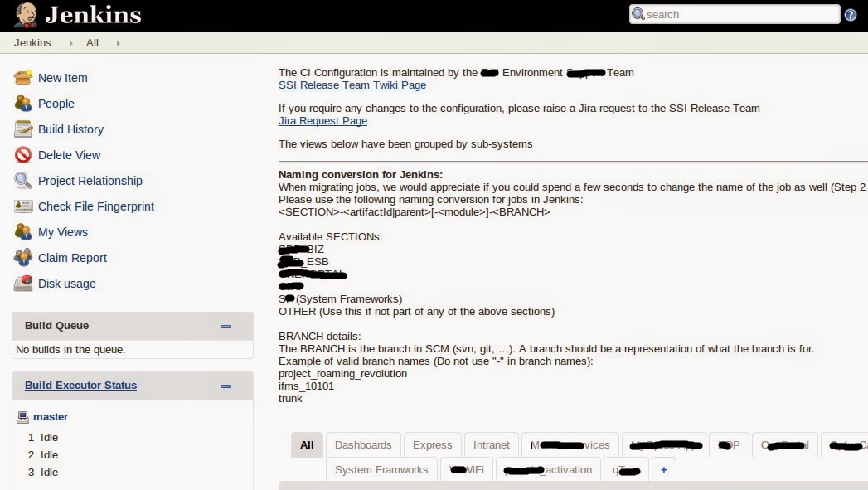Switch to the activation tab
868x490 pixels.
[548, 470]
